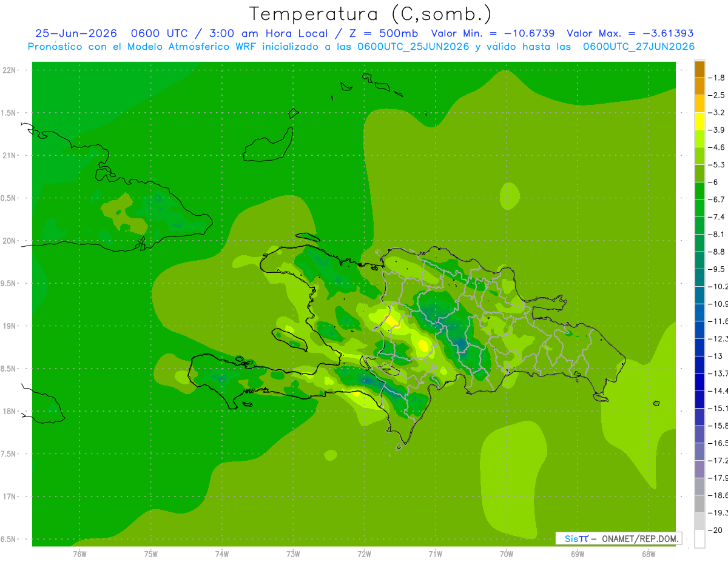This screenshot has height=562, width=728.
Task: Pick orange colorbar swatch between -1.8 and -2.5
Action: [x=699, y=87]
